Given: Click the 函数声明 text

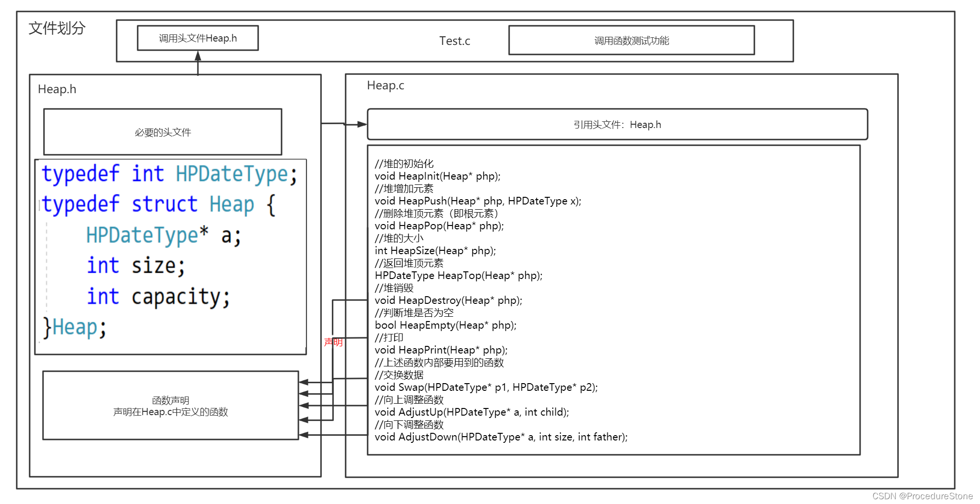Looking at the screenshot, I should (x=171, y=400).
